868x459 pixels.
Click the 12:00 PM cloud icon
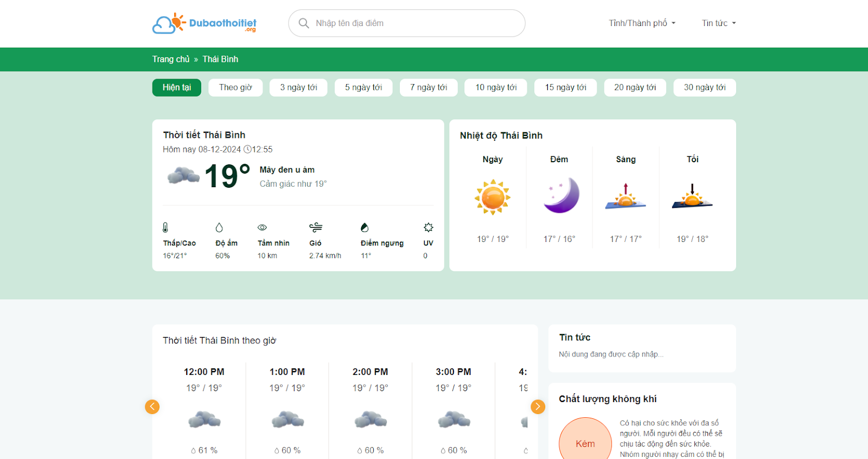[x=205, y=419]
